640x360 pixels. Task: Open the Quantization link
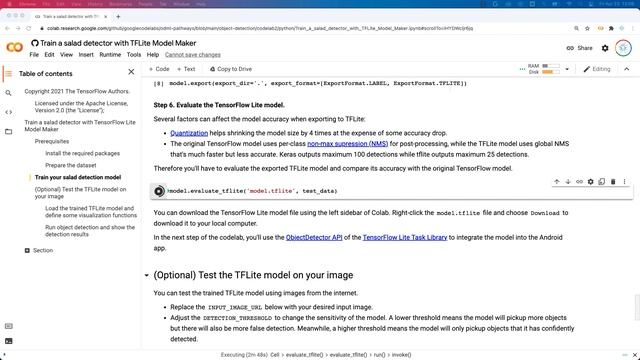click(x=189, y=133)
